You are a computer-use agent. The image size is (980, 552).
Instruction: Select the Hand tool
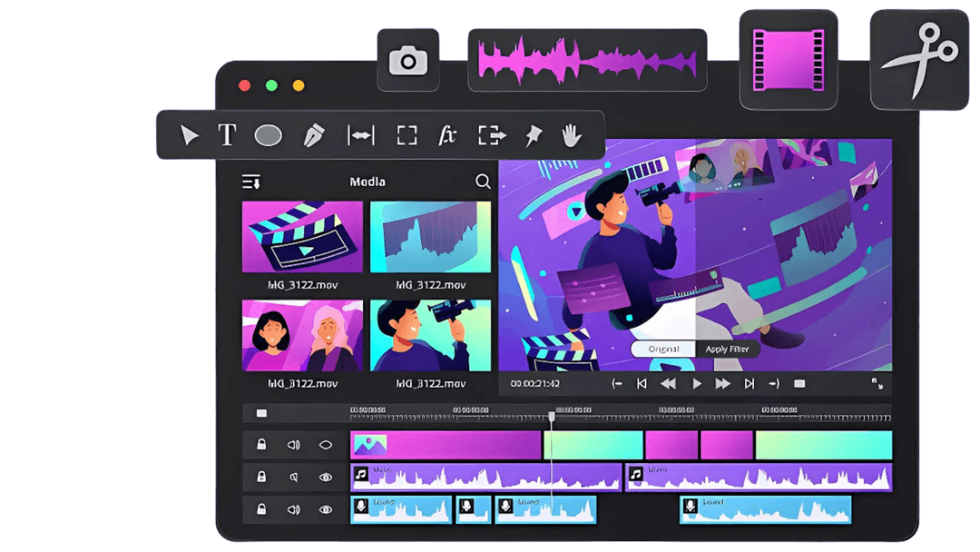pos(573,134)
